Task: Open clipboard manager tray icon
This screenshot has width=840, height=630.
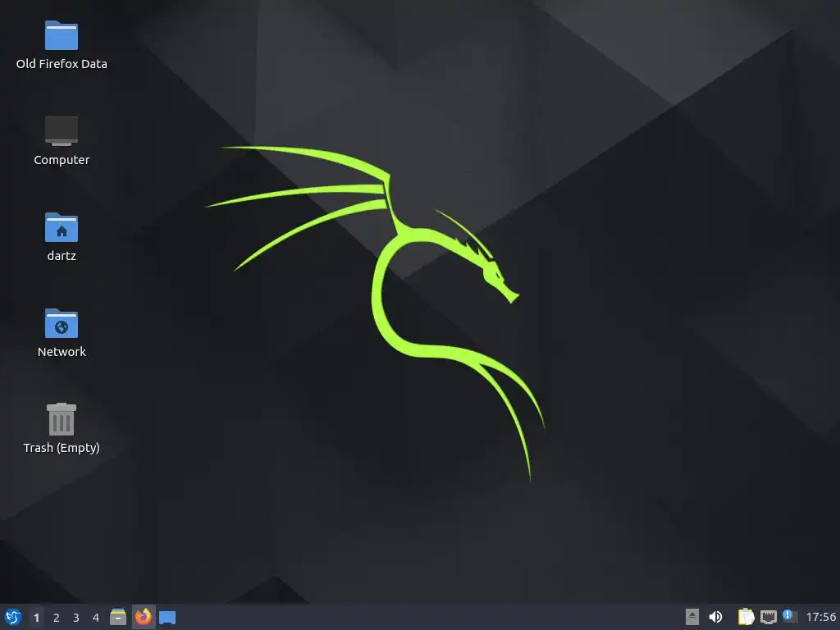Action: point(746,617)
